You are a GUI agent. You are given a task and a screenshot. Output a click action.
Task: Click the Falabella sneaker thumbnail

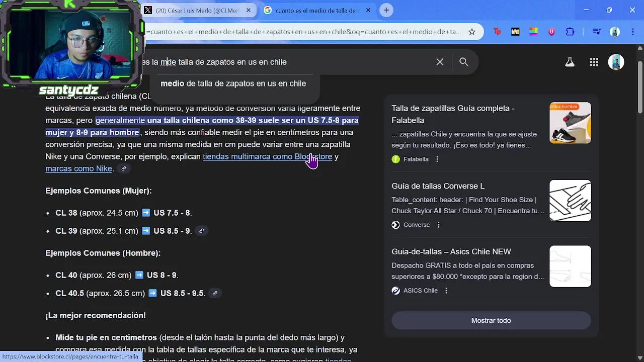(570, 123)
